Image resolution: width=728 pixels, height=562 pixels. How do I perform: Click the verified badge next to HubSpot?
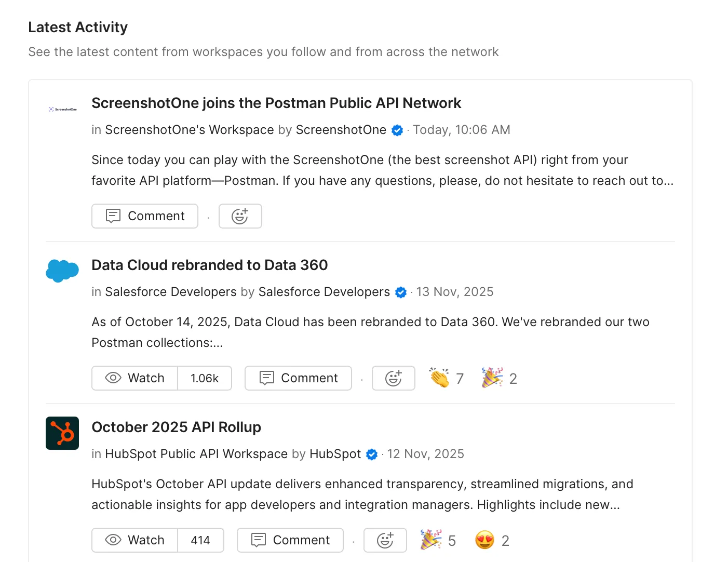[x=372, y=454]
